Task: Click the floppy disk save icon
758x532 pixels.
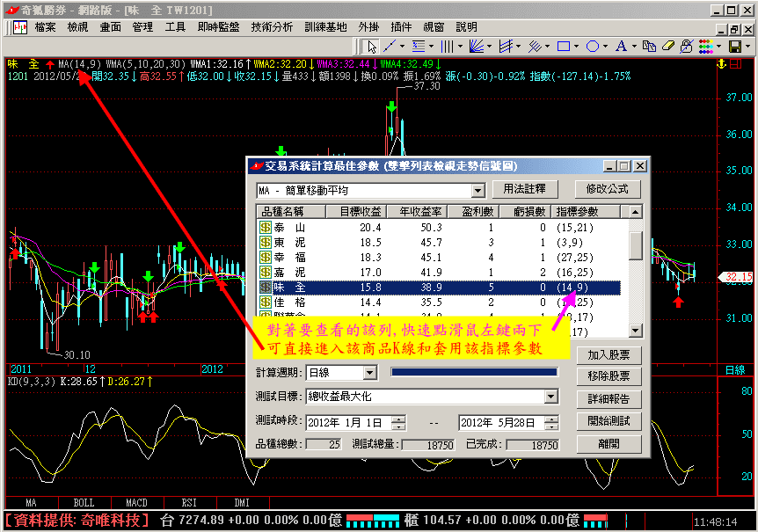Action: [x=735, y=47]
